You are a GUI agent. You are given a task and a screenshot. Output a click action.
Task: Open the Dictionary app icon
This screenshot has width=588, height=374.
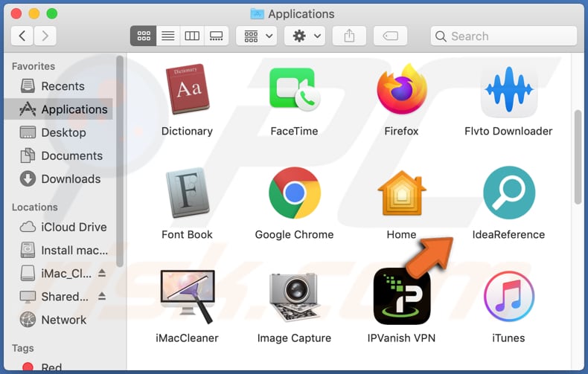[187, 88]
